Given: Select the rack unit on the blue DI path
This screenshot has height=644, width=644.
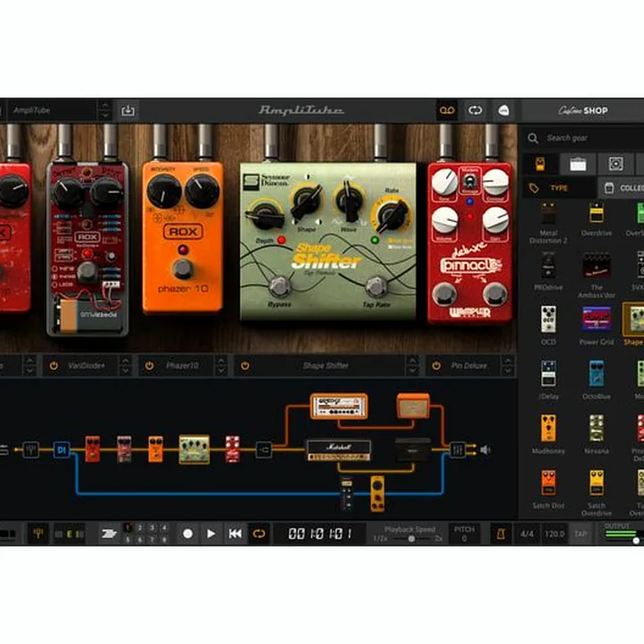Looking at the screenshot, I should click(347, 494).
